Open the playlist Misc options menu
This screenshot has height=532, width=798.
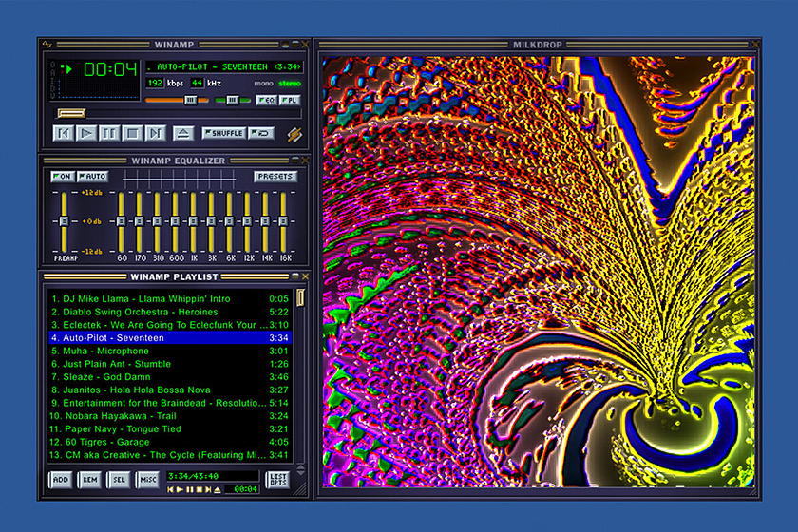tap(147, 480)
